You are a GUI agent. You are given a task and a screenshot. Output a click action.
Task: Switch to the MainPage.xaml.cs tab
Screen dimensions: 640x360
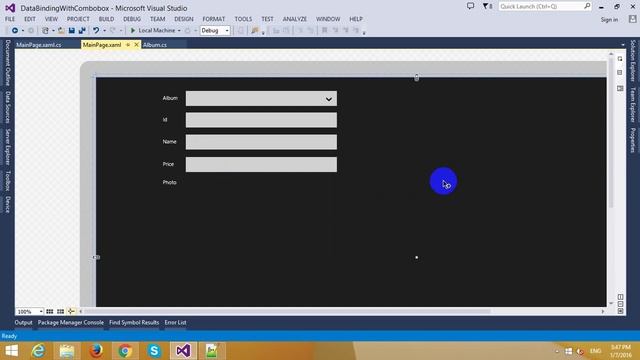[x=39, y=45]
